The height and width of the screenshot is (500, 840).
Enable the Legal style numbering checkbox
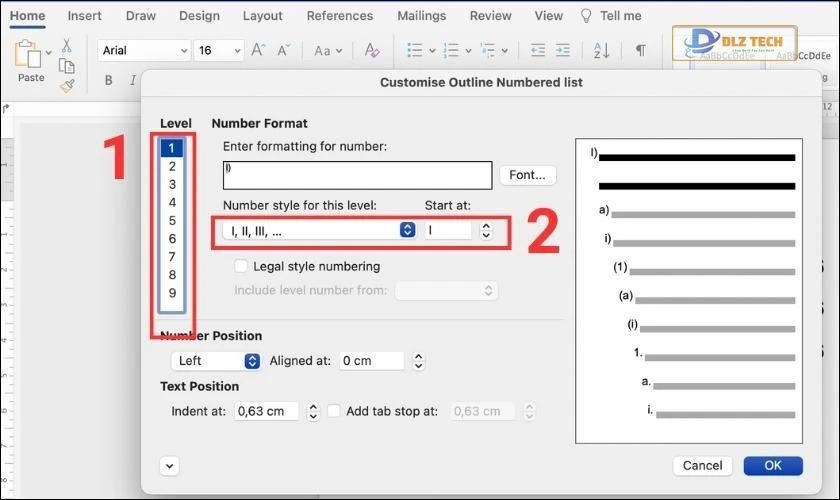point(241,266)
